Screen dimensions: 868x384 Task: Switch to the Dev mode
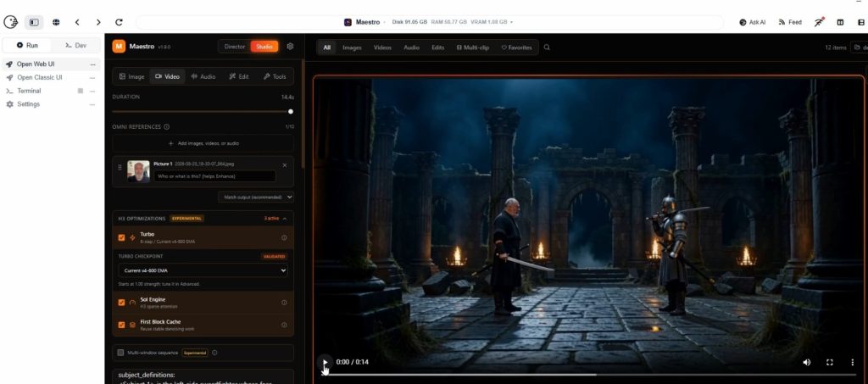(x=75, y=46)
